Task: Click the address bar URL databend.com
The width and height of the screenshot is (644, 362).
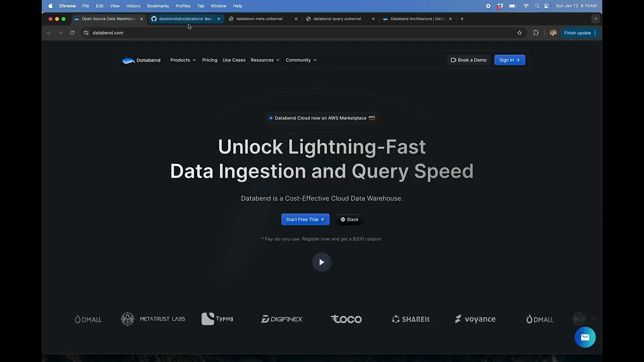Action: coord(108,33)
